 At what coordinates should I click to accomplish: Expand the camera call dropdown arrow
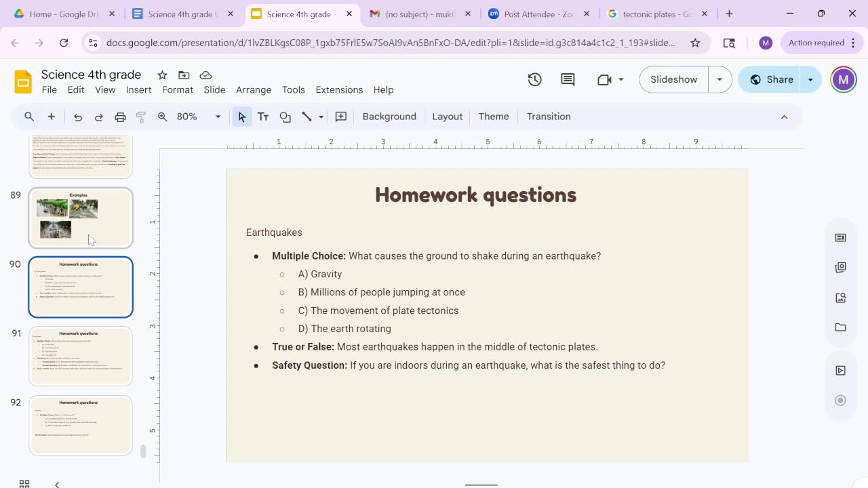pyautogui.click(x=620, y=79)
